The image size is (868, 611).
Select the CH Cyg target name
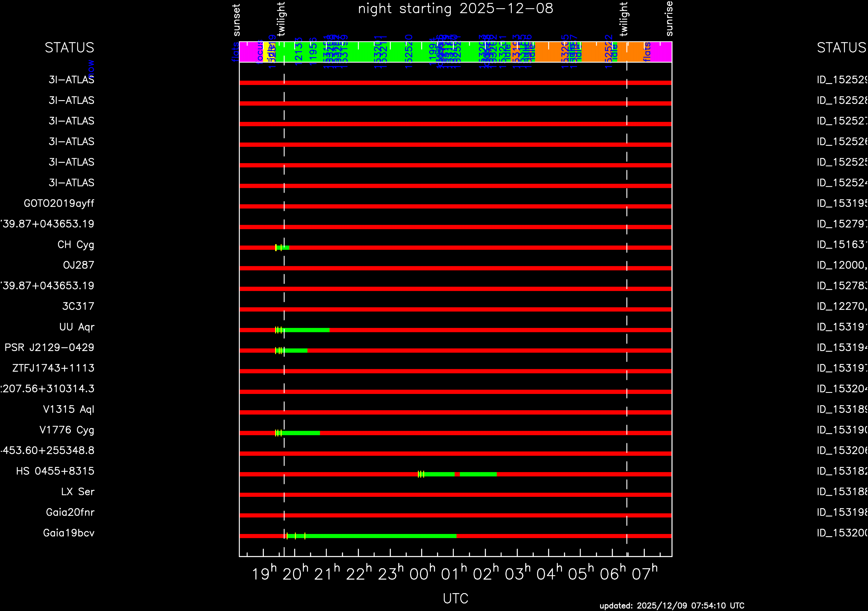coord(76,245)
